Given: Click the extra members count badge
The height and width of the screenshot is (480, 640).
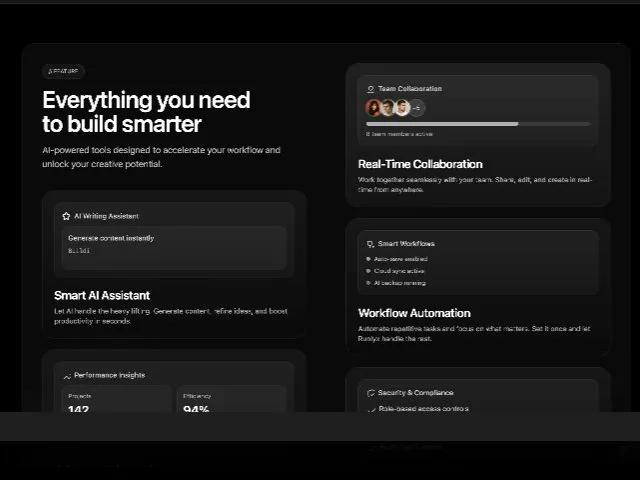Looking at the screenshot, I should point(417,108).
